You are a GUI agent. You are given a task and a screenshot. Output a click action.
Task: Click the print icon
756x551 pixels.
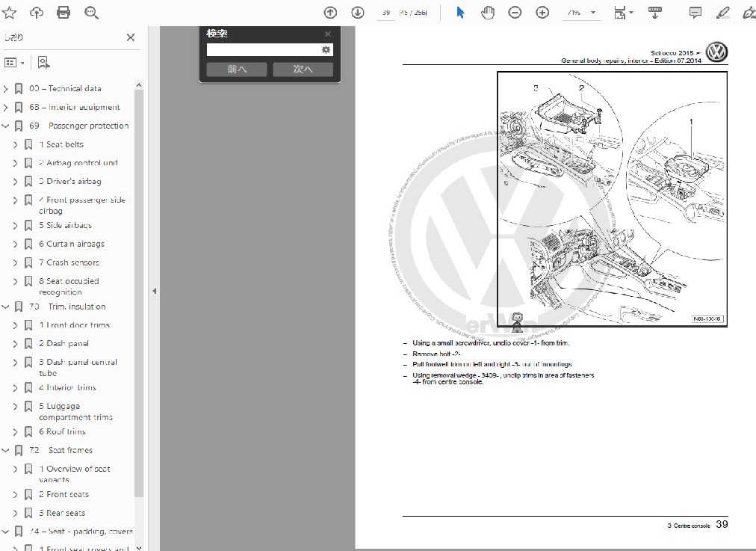(x=63, y=13)
